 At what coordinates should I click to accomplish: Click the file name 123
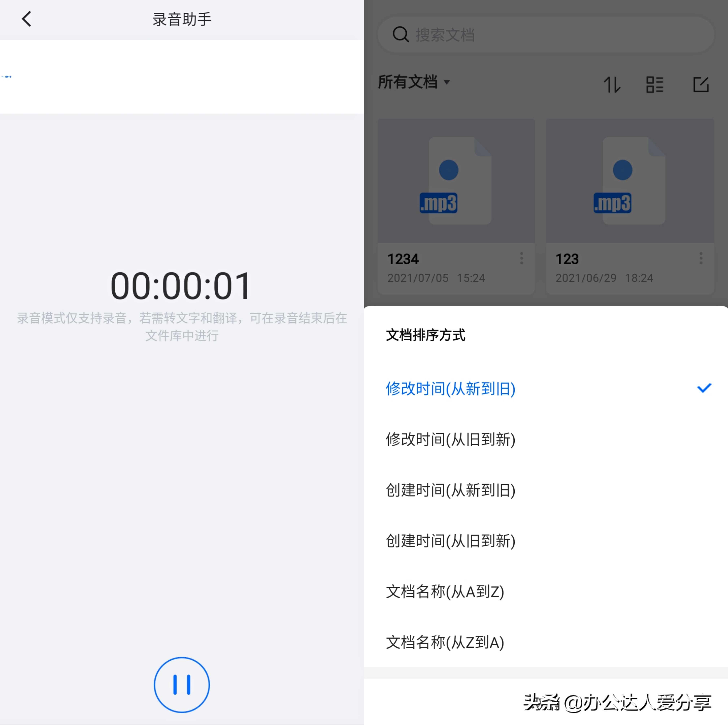click(x=567, y=259)
